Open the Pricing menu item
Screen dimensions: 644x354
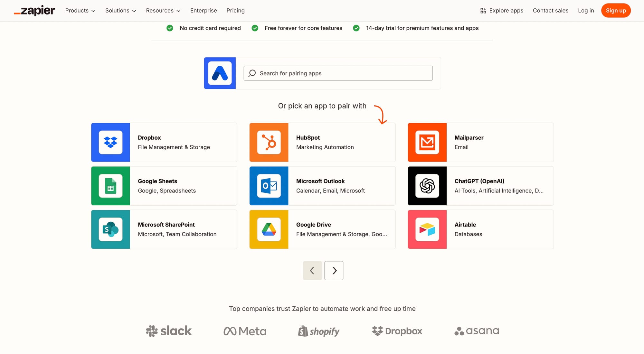[235, 11]
